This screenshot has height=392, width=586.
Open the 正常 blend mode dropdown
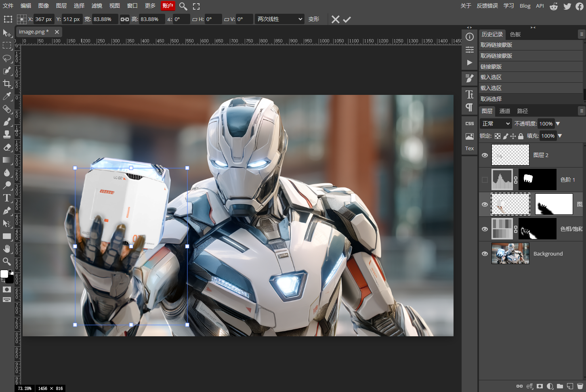(496, 124)
